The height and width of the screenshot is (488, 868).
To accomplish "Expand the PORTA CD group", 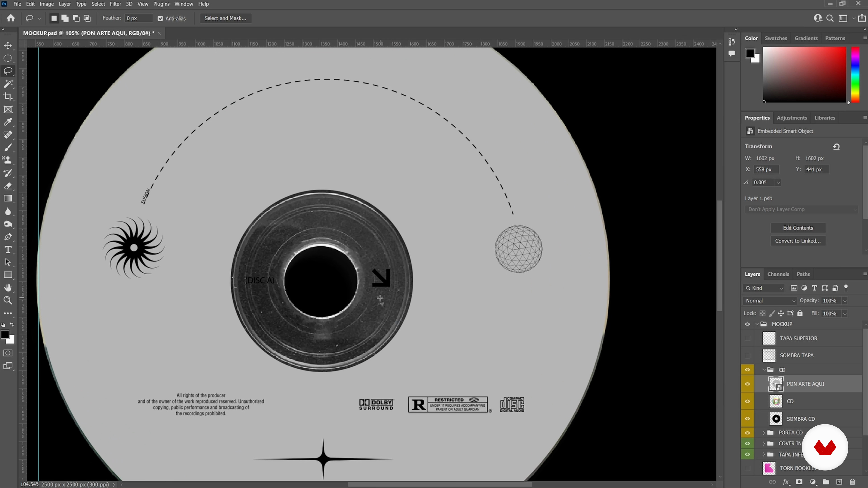I will coord(764,432).
